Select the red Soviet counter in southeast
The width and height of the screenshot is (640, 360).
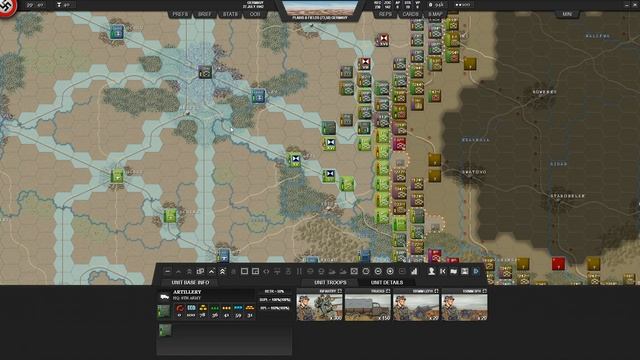(x=558, y=264)
